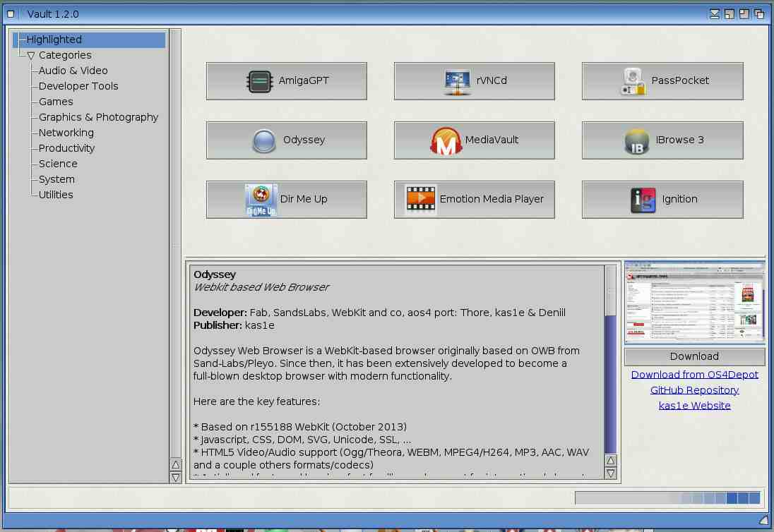Select the IBrowse 3 icon
Viewport: 774px width, 532px height.
(637, 140)
